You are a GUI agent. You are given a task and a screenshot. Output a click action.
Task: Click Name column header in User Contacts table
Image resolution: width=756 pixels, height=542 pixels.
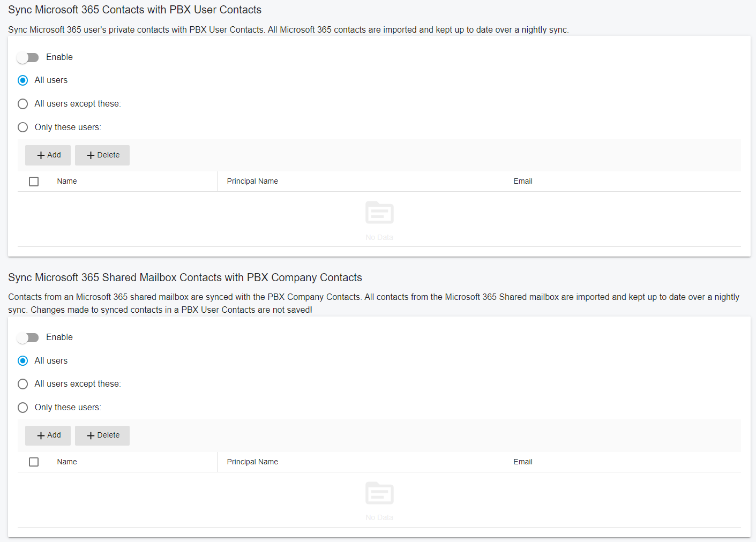click(x=67, y=182)
